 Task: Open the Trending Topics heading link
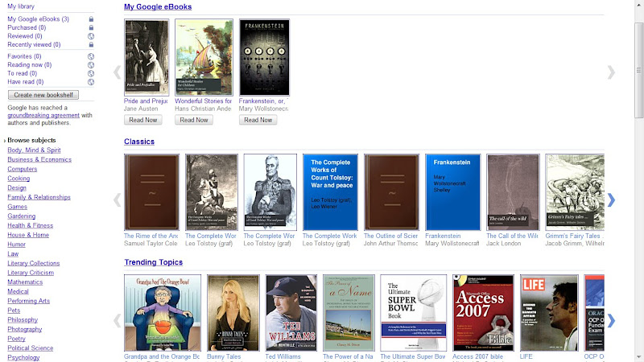[x=154, y=262]
